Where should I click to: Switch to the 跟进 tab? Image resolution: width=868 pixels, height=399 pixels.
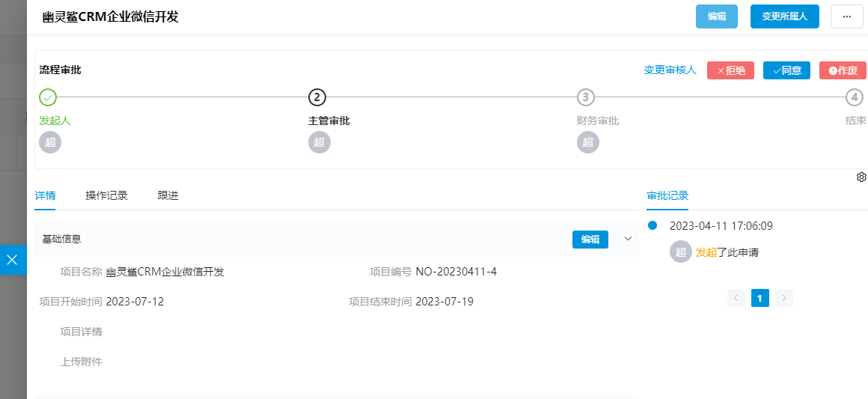click(x=168, y=195)
